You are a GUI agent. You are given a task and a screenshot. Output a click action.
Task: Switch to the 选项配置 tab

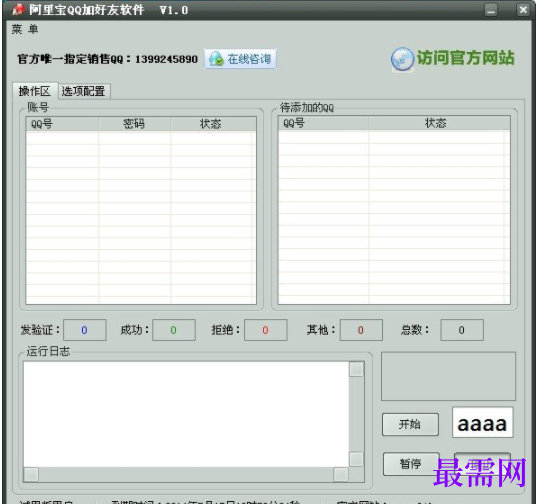pyautogui.click(x=84, y=91)
